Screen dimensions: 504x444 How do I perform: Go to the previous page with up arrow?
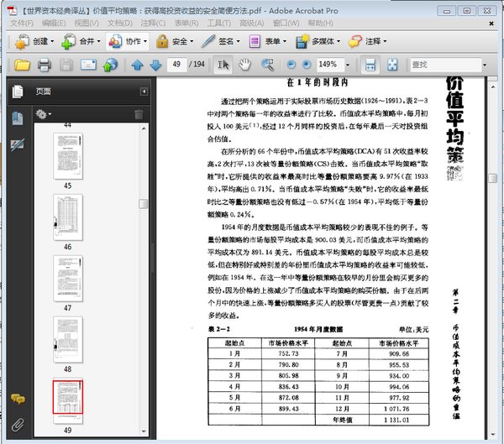click(137, 65)
